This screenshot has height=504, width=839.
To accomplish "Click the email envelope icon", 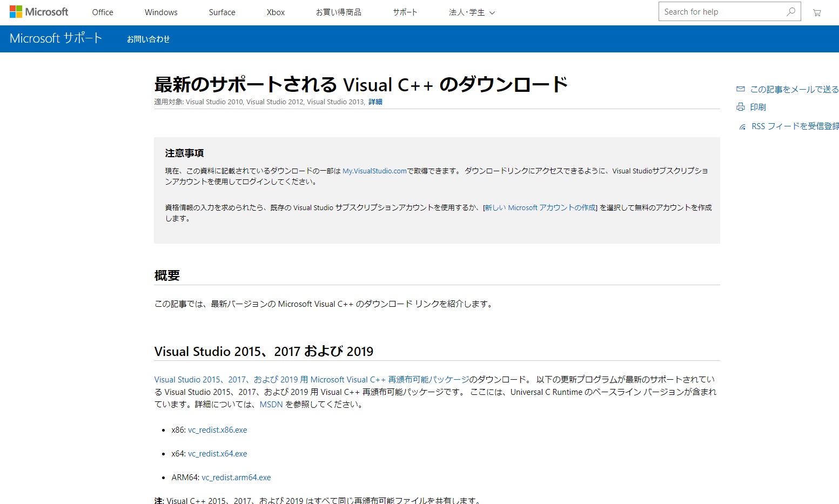I will point(741,89).
